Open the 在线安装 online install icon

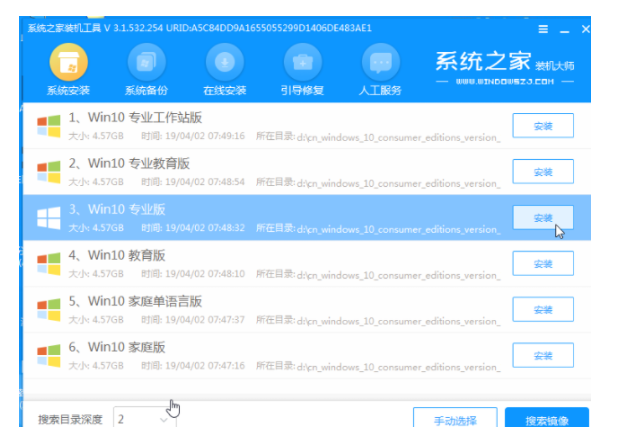coord(225,63)
